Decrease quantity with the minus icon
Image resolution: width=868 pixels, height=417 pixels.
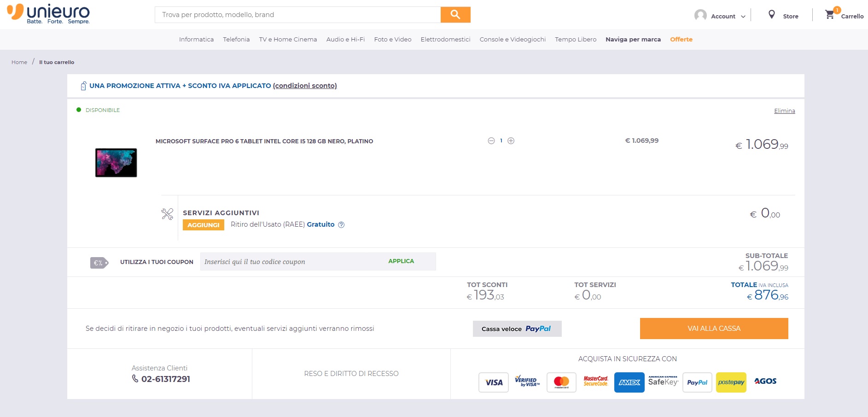tap(491, 141)
